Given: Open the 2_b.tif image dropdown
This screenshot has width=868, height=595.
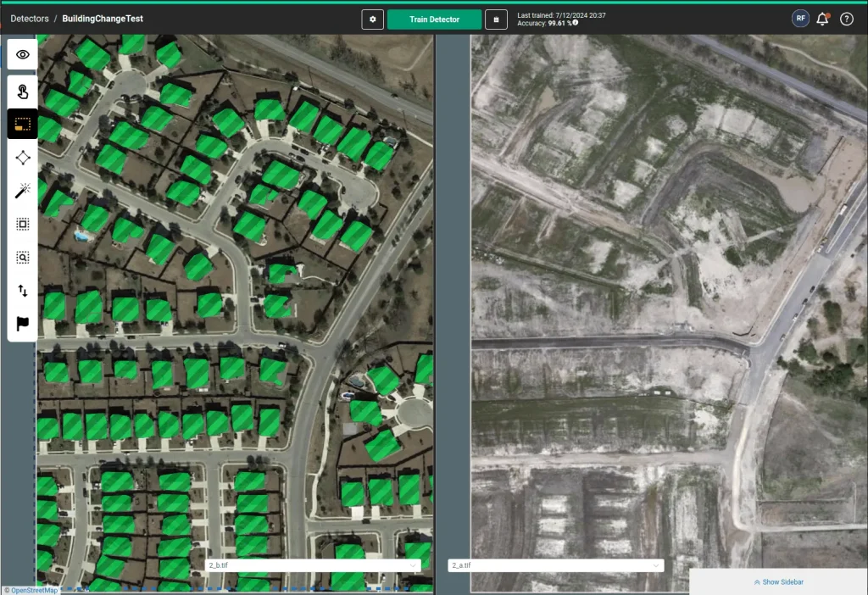Looking at the screenshot, I should click(x=313, y=565).
